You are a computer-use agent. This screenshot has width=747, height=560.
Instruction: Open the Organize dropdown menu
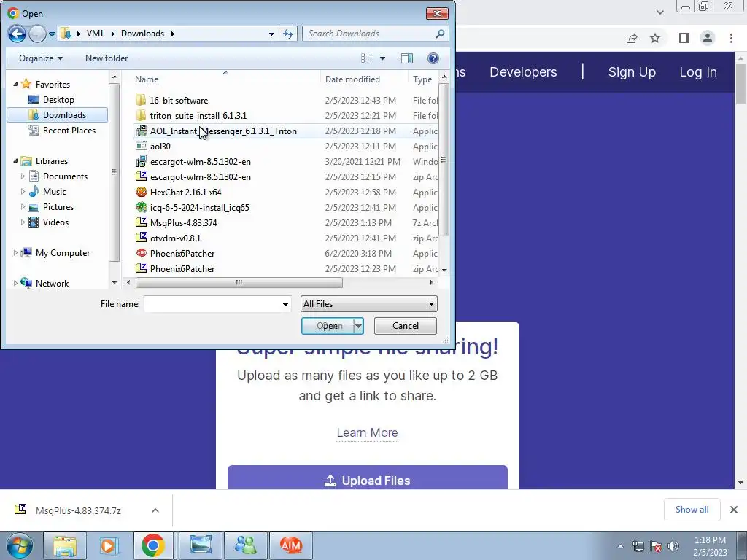(41, 58)
